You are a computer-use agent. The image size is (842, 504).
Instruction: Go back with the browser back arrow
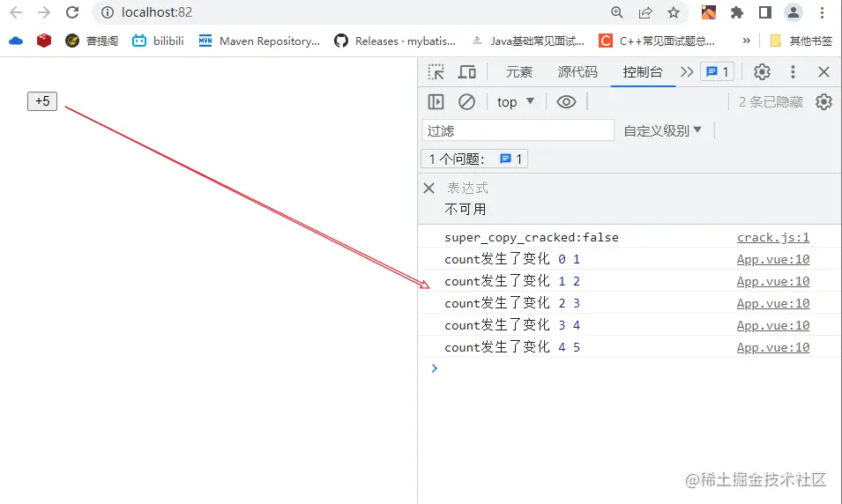click(x=16, y=12)
